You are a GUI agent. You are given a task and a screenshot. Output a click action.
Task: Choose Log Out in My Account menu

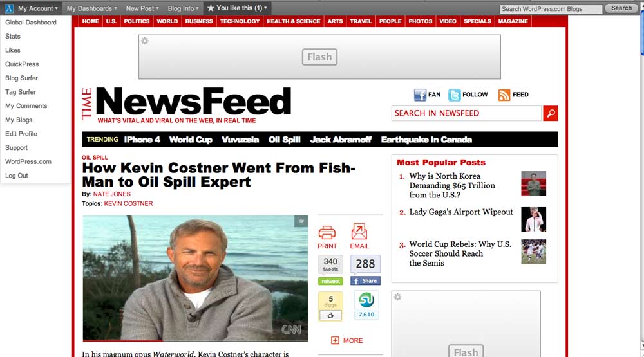click(17, 176)
